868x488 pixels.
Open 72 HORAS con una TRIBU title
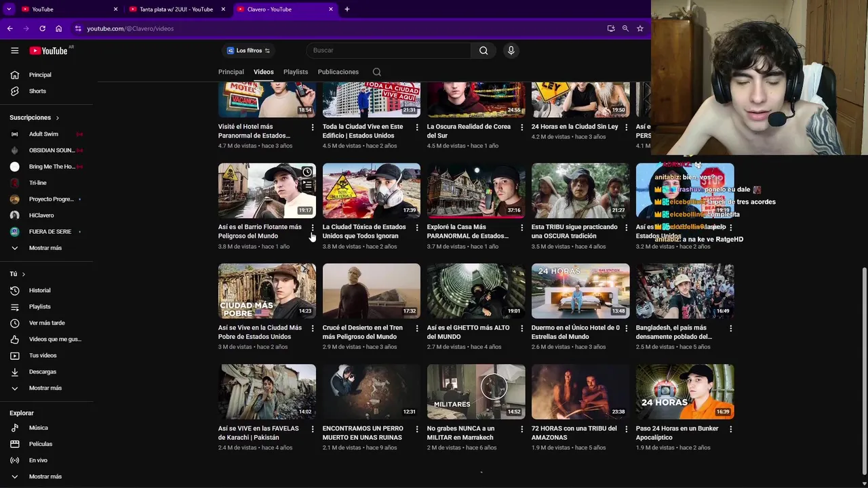pyautogui.click(x=574, y=432)
